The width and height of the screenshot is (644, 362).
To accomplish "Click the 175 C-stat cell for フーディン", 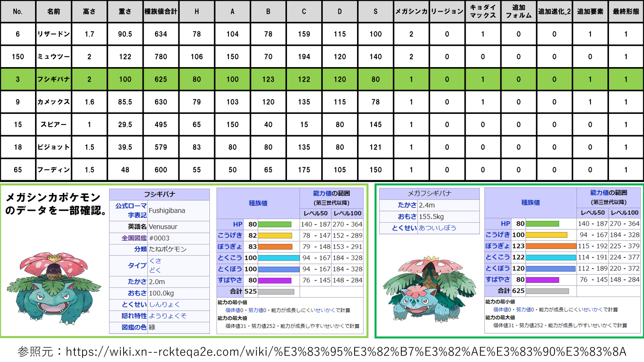I will (304, 170).
